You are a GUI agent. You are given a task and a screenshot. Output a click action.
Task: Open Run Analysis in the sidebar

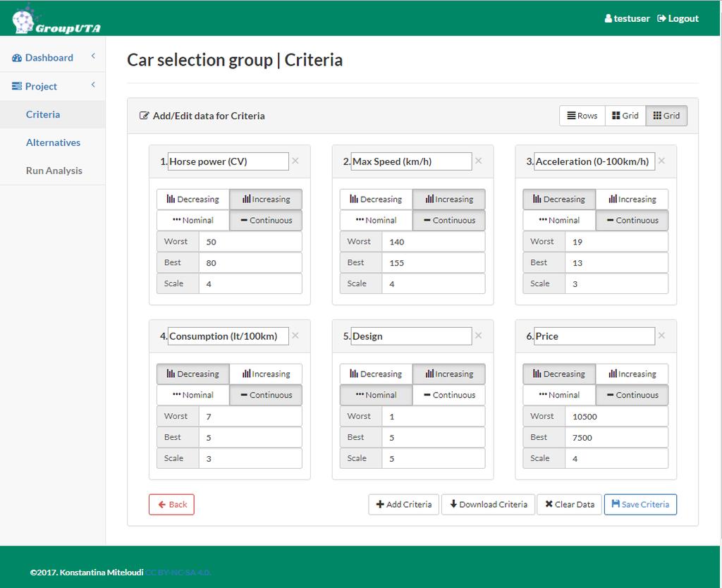54,171
